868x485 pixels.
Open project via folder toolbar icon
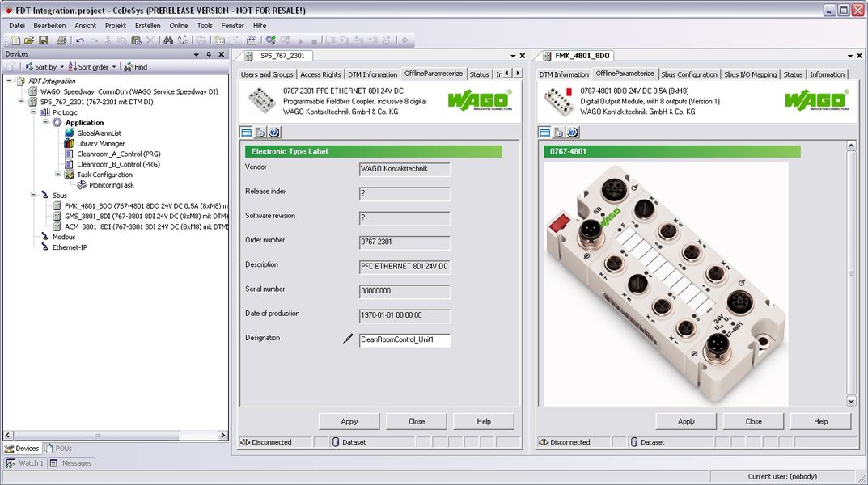click(29, 40)
